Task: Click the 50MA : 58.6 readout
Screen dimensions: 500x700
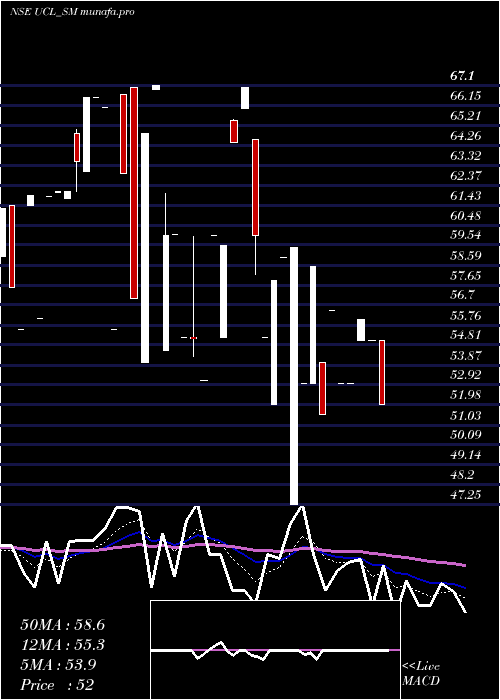Action: tap(62, 625)
